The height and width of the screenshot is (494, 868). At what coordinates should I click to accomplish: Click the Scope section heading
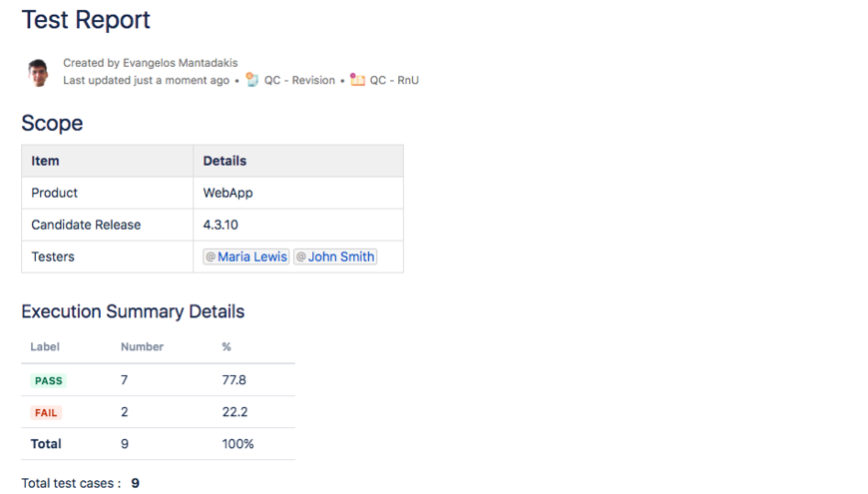pos(52,123)
